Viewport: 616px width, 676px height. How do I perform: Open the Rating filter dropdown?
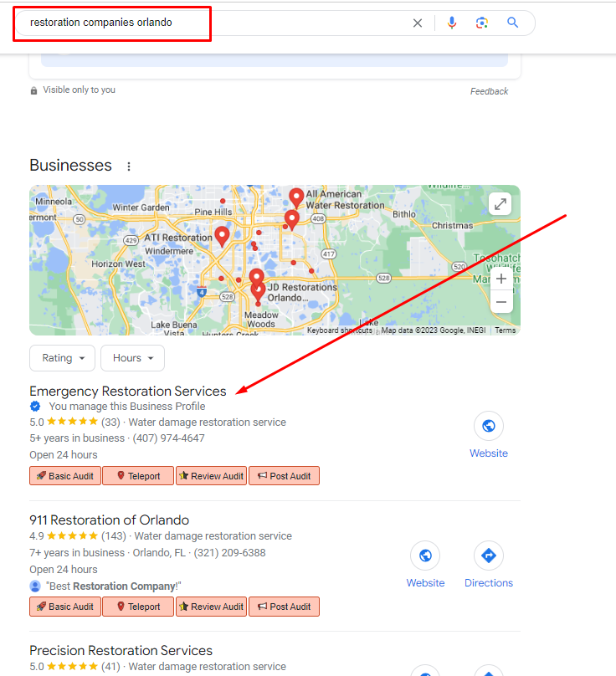click(x=63, y=358)
